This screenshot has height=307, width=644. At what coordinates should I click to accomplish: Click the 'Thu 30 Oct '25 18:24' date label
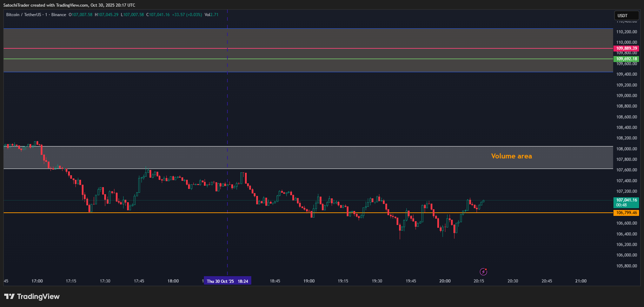click(227, 281)
